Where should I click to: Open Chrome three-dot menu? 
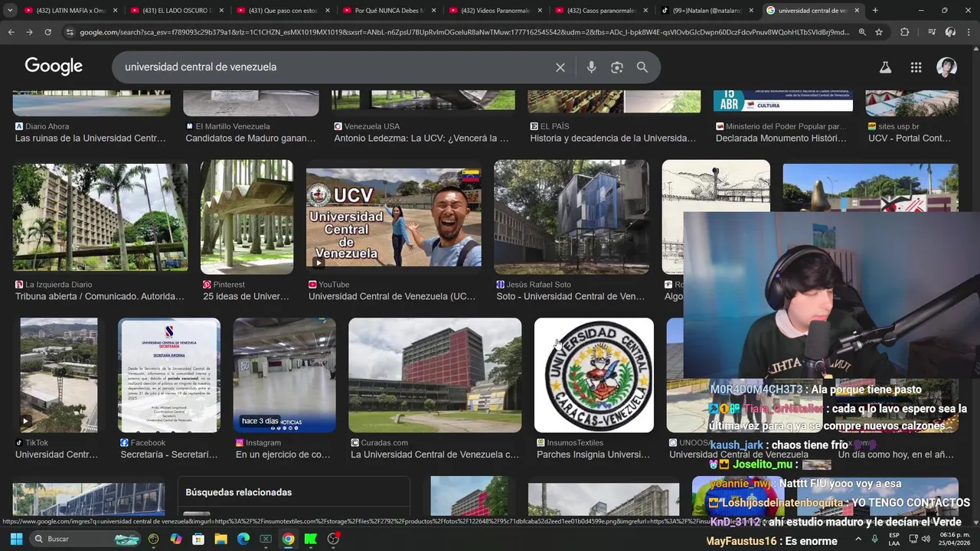[x=969, y=32]
